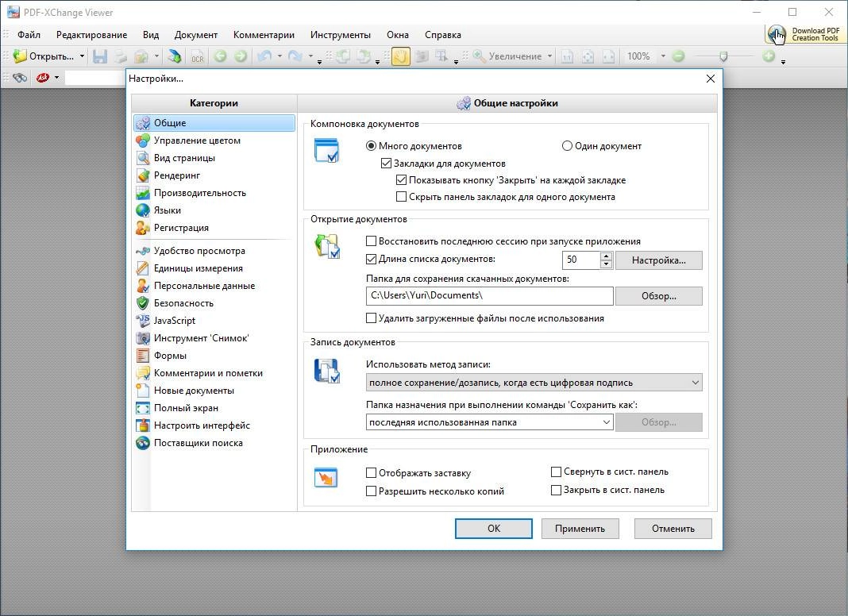848x616 pixels.
Task: Check 'Закрыть в сист. панель'
Action: coord(556,490)
